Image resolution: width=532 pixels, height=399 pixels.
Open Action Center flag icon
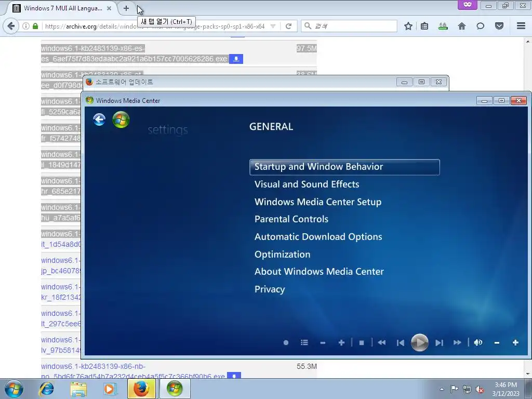coord(454,389)
